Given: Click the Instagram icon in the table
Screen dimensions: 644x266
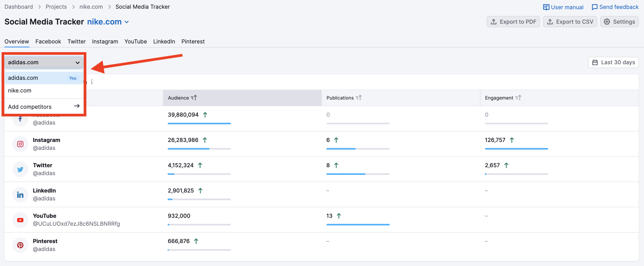Looking at the screenshot, I should point(20,144).
